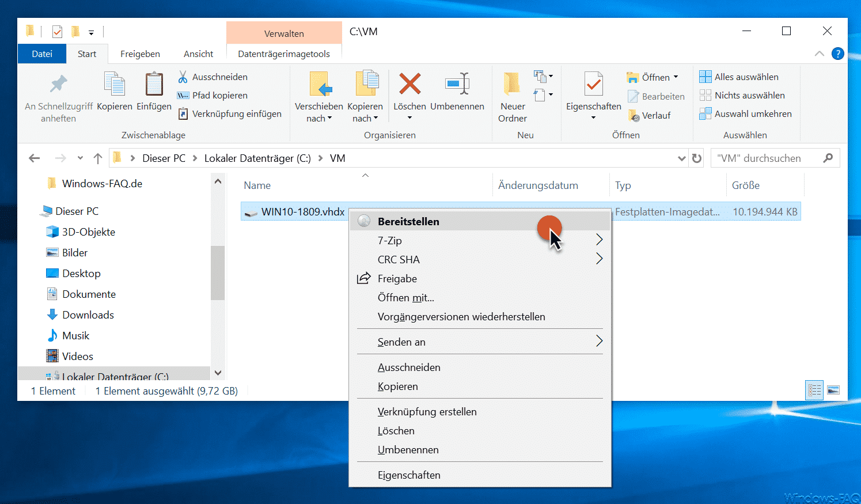
Task: Click the quick access new folder icon
Action: [75, 31]
